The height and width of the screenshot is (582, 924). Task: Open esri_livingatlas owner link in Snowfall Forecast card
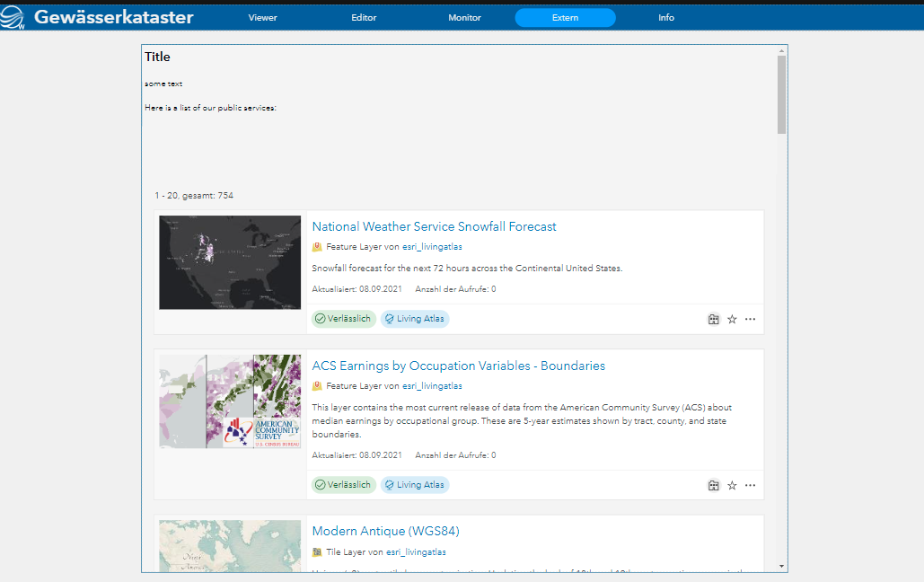point(432,246)
